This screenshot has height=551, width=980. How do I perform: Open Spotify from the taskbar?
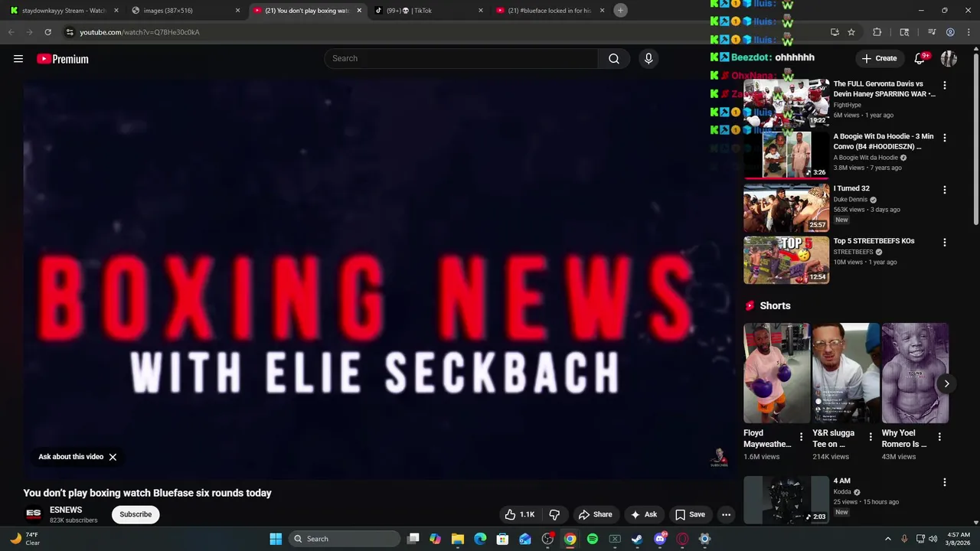click(593, 539)
